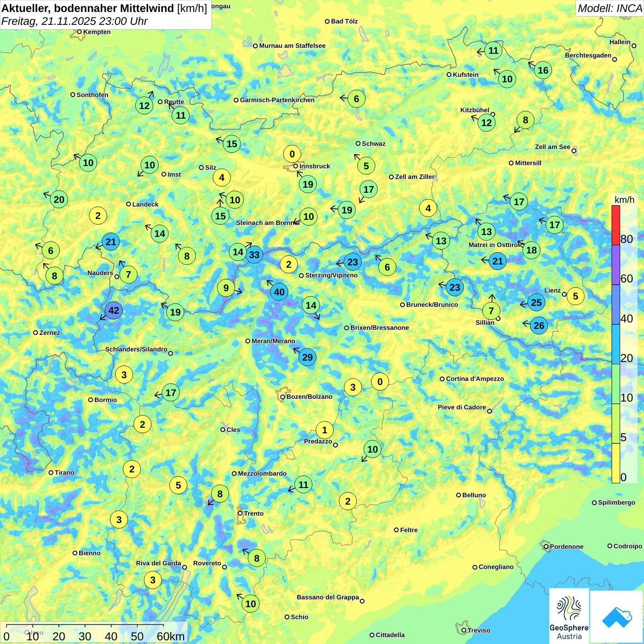Click the Cortina d'Ampezzo label
This screenshot has width=644, height=644.
[475, 379]
